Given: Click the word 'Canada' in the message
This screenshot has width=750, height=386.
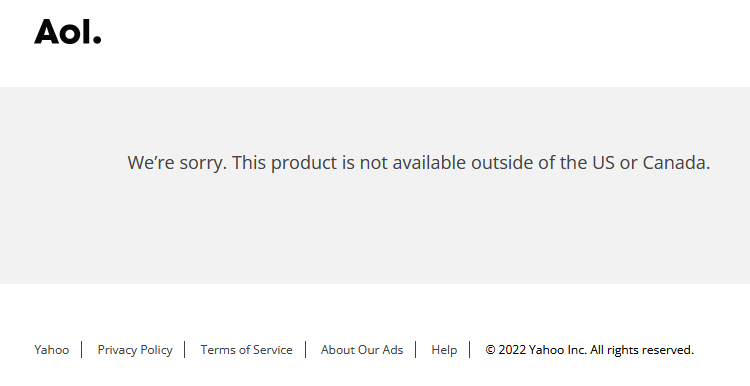Looking at the screenshot, I should point(675,163).
